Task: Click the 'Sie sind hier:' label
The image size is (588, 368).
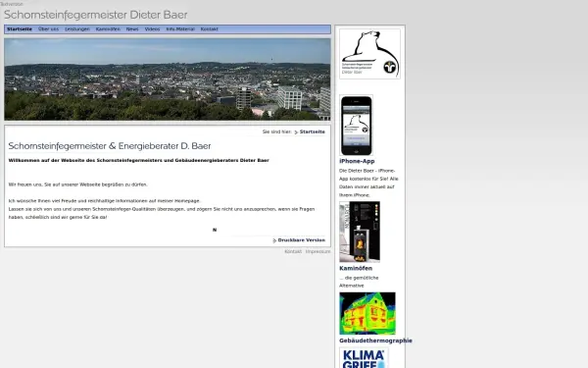Action: tap(277, 131)
